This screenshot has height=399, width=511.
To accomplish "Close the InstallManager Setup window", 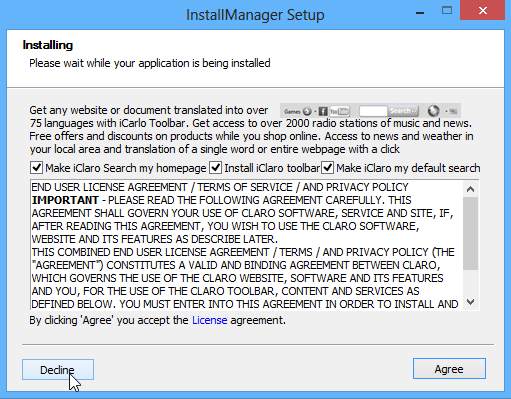I will point(482,10).
